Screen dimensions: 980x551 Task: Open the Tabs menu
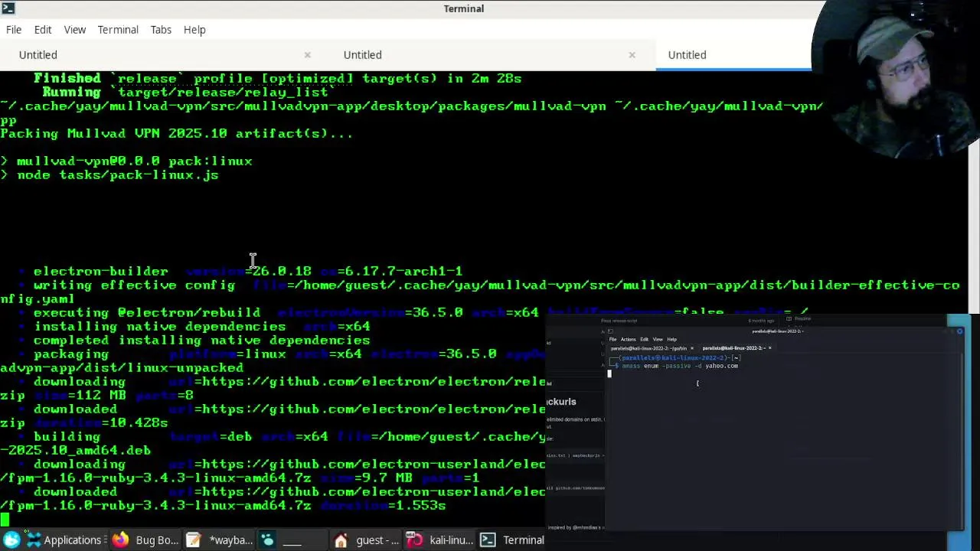161,29
